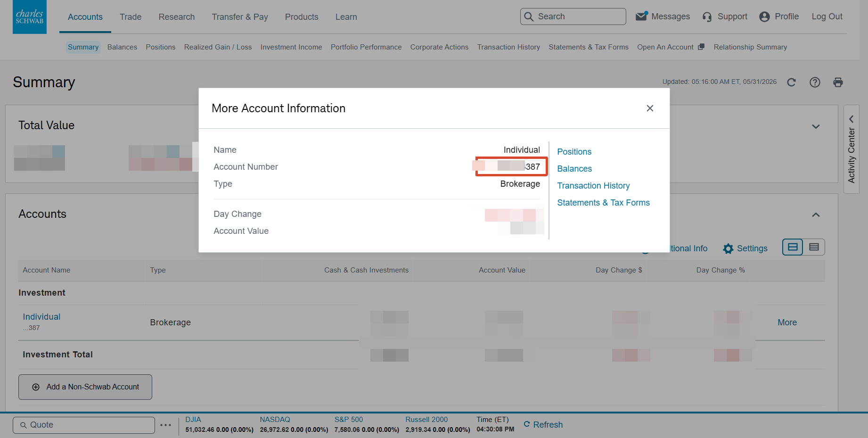Sort by Account Value column header

(x=502, y=270)
